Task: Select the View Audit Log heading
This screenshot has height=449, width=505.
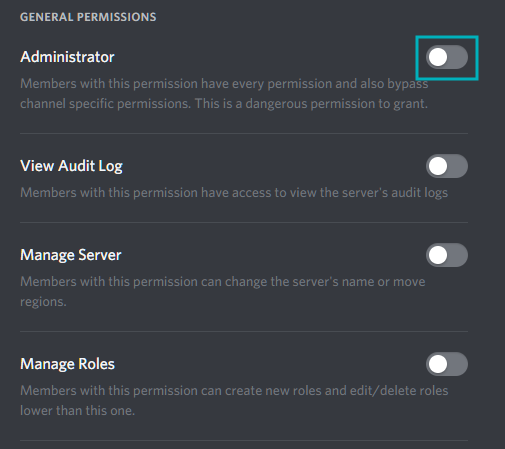Action: [71, 166]
